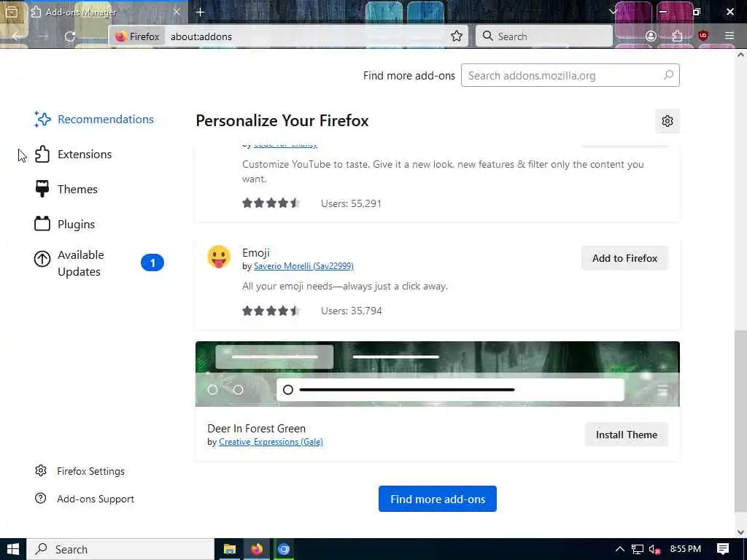Click the muted volume tray icon
Image resolution: width=747 pixels, height=560 pixels.
[x=654, y=550]
